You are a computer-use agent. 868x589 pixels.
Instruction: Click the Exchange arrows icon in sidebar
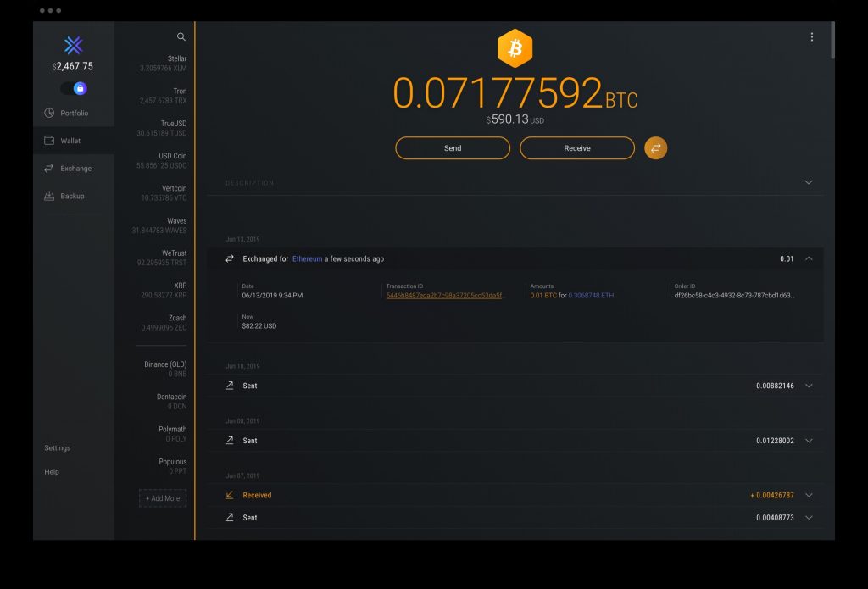(49, 169)
